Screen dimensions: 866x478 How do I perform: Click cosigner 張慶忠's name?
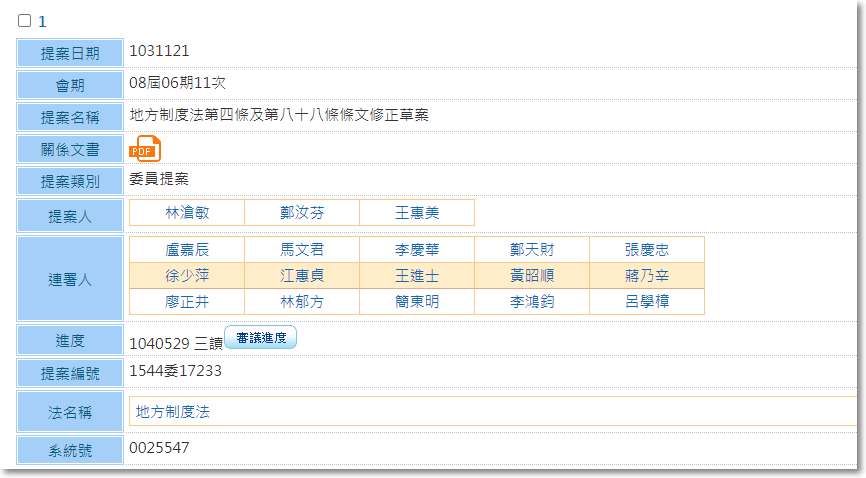tap(647, 250)
